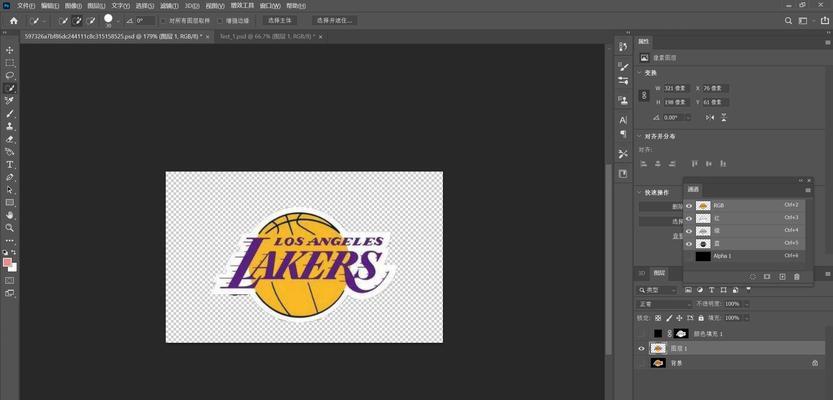Create new channel with plus icon
The width and height of the screenshot is (833, 400).
[782, 277]
